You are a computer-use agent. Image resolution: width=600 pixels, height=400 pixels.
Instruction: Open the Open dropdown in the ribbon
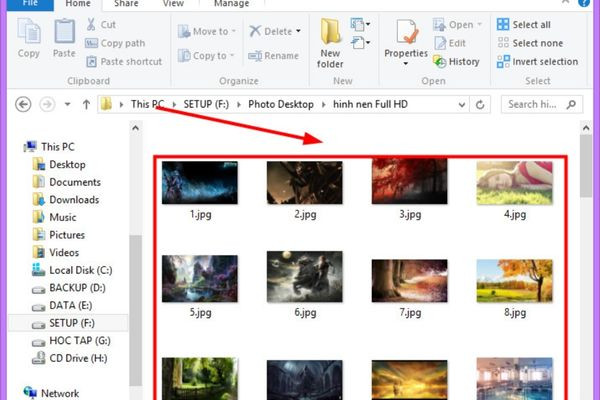pyautogui.click(x=457, y=24)
